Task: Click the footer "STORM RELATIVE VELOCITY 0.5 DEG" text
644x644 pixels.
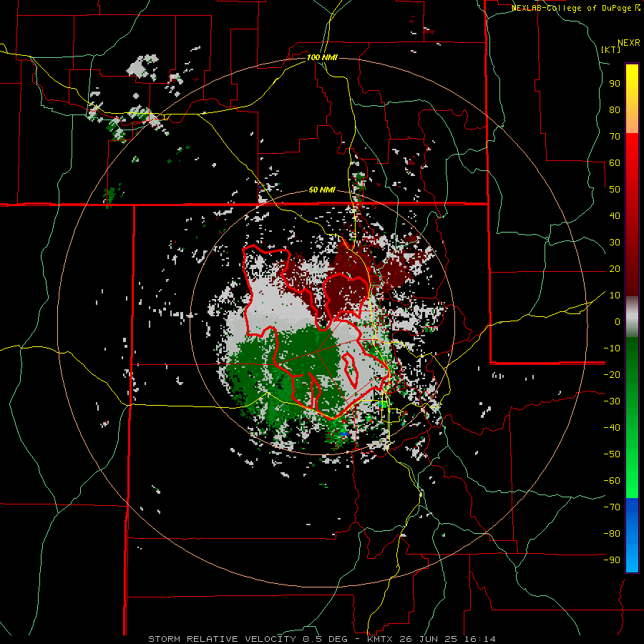Action: pyautogui.click(x=248, y=639)
